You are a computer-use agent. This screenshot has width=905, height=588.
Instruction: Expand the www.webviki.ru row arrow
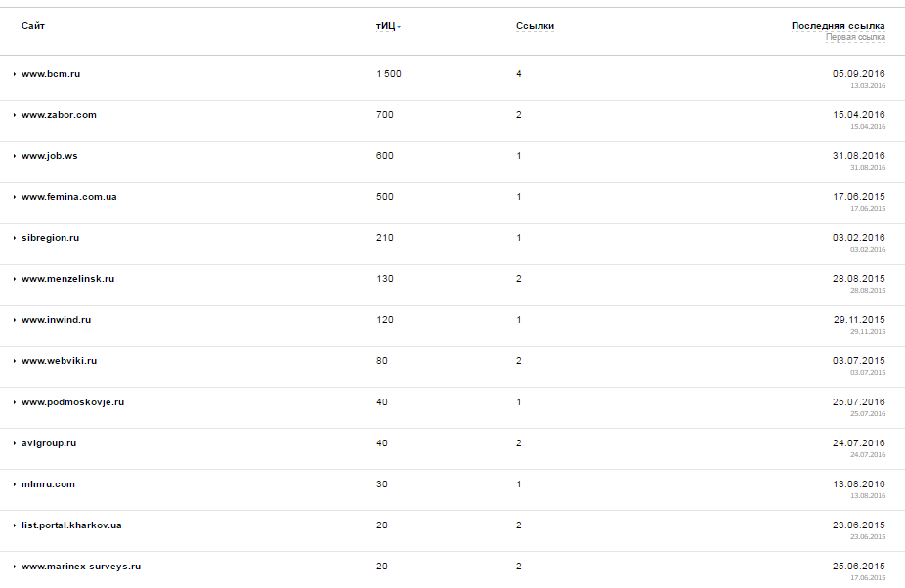(x=15, y=361)
